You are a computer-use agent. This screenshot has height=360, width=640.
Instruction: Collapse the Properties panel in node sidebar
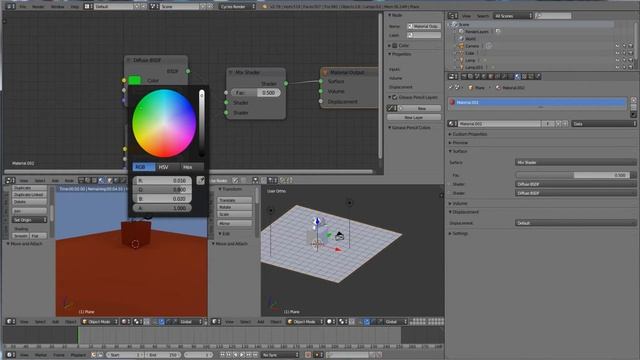390,54
